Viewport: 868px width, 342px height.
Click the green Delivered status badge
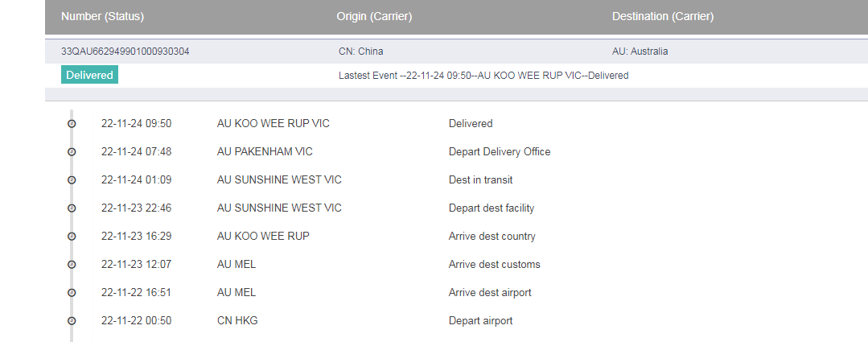[89, 76]
